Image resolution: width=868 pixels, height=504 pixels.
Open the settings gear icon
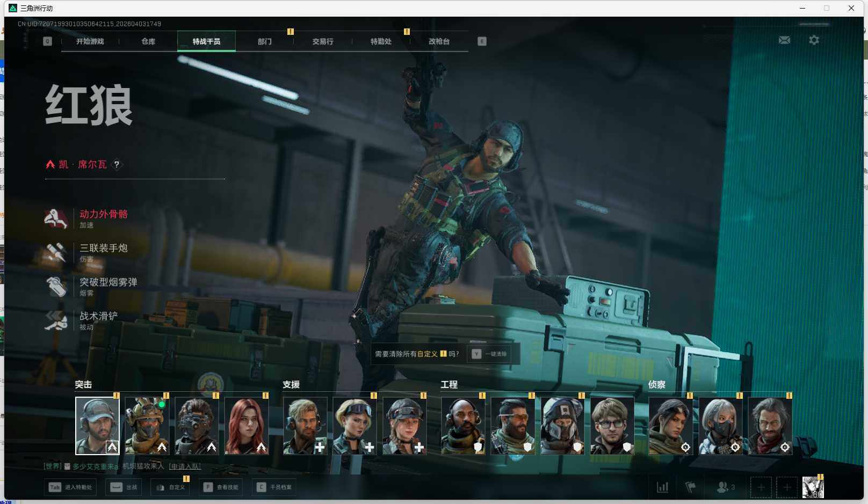[814, 40]
